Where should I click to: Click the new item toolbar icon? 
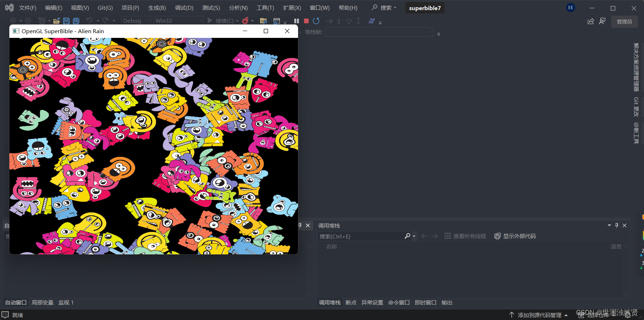(42, 21)
